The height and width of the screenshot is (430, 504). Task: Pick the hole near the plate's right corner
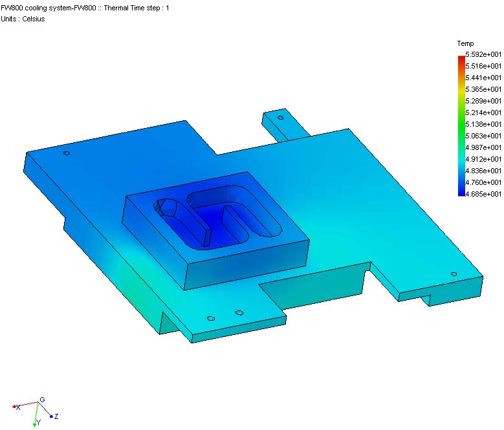coord(453,274)
